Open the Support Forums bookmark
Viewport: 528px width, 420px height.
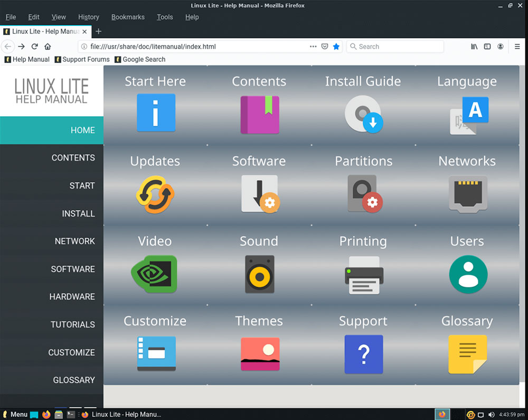point(82,59)
